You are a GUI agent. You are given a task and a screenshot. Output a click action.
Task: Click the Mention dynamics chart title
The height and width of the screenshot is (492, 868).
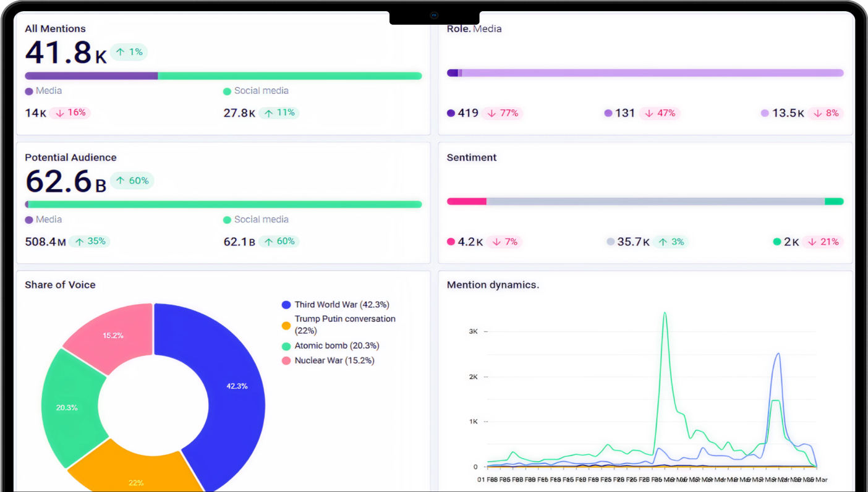pos(493,285)
